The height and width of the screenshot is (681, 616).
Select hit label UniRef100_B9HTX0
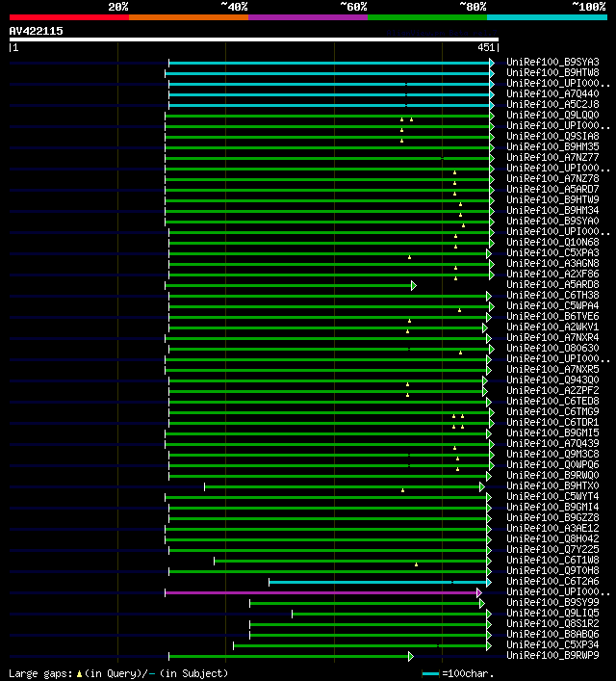click(x=552, y=486)
